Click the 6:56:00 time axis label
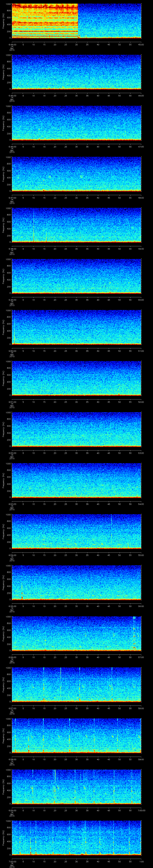The height and width of the screenshot is (868, 153). click(12, 657)
